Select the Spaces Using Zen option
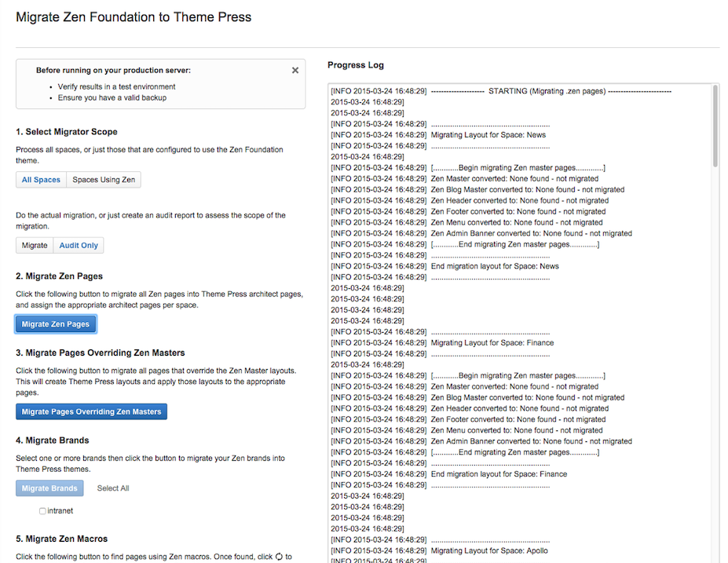Screen dimensions: 728x563 click(x=104, y=180)
